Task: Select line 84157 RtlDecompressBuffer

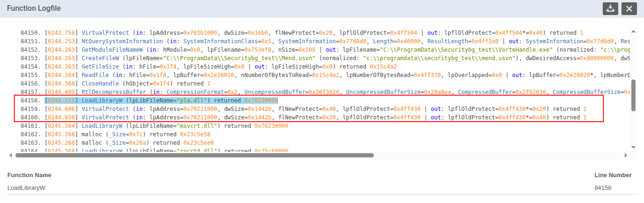Action: click(x=326, y=92)
